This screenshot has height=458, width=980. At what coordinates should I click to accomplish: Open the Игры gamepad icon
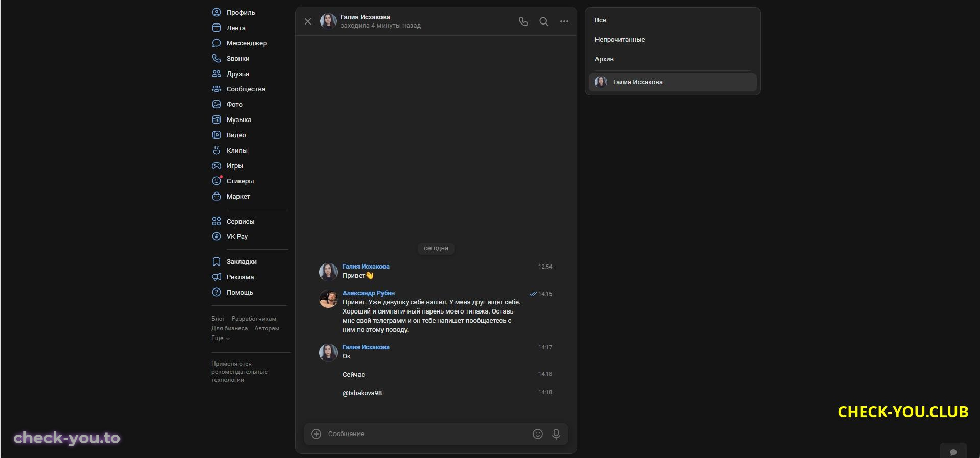pyautogui.click(x=217, y=165)
